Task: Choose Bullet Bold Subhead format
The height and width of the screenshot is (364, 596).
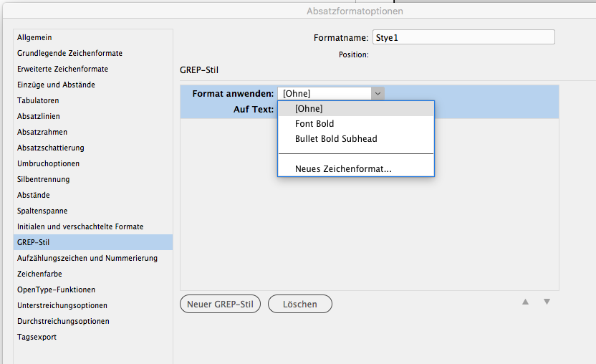Action: (x=336, y=139)
